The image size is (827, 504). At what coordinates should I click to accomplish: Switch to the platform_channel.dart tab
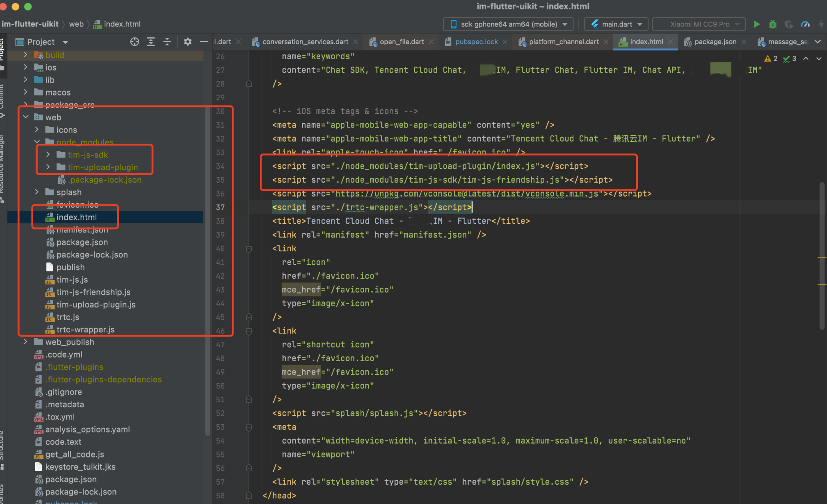(564, 42)
